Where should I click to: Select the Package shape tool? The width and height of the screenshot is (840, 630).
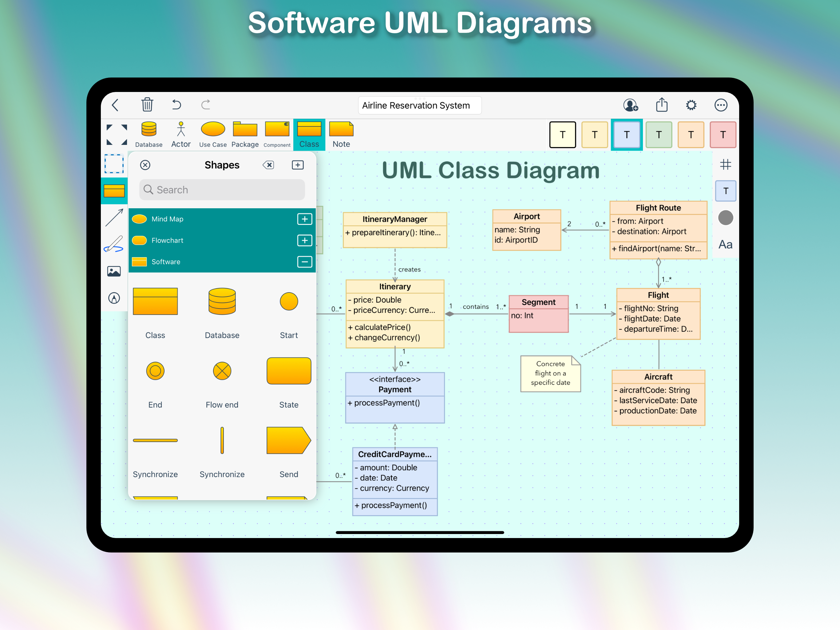(x=245, y=134)
